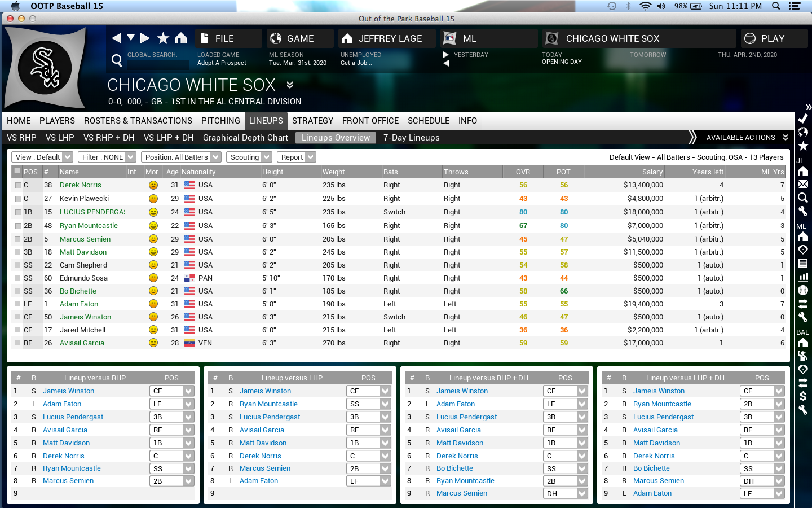Open the Rosters & Transactions tab

(x=138, y=120)
